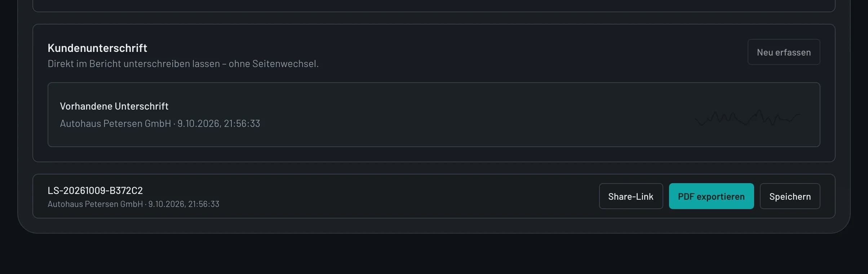Click Autohaus Petersen GmbH in signature card

(x=115, y=123)
